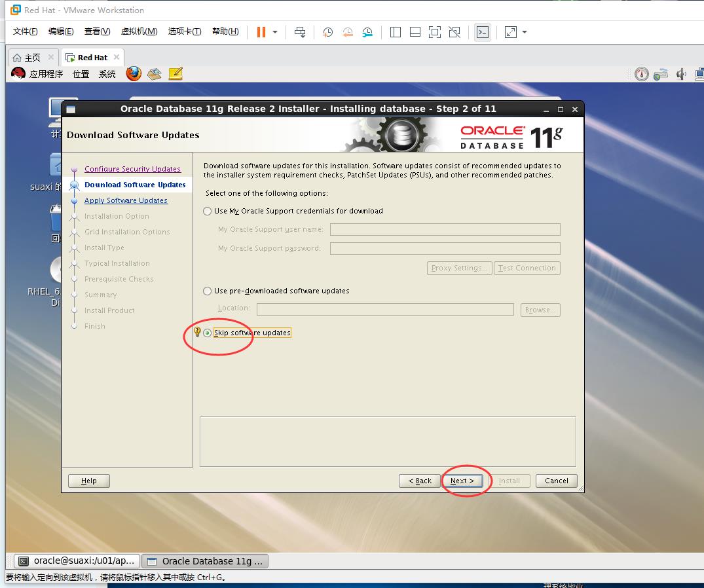Image resolution: width=704 pixels, height=588 pixels.
Task: Click the VMware Workstation title bar icon
Action: tap(15, 9)
